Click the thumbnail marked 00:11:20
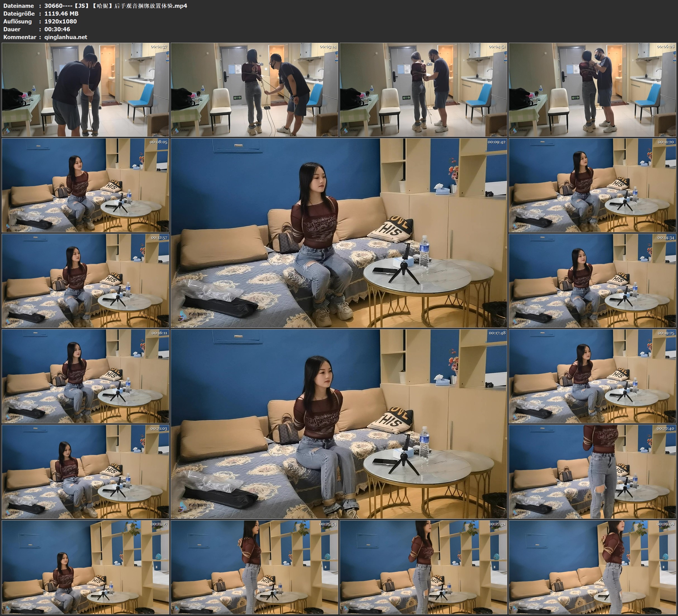 (593, 185)
